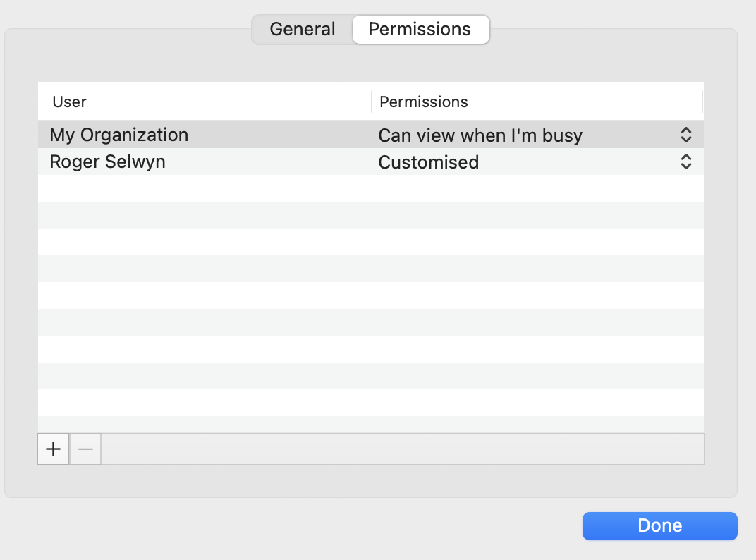Image resolution: width=756 pixels, height=560 pixels.
Task: Click the minus remove-user button
Action: point(85,449)
